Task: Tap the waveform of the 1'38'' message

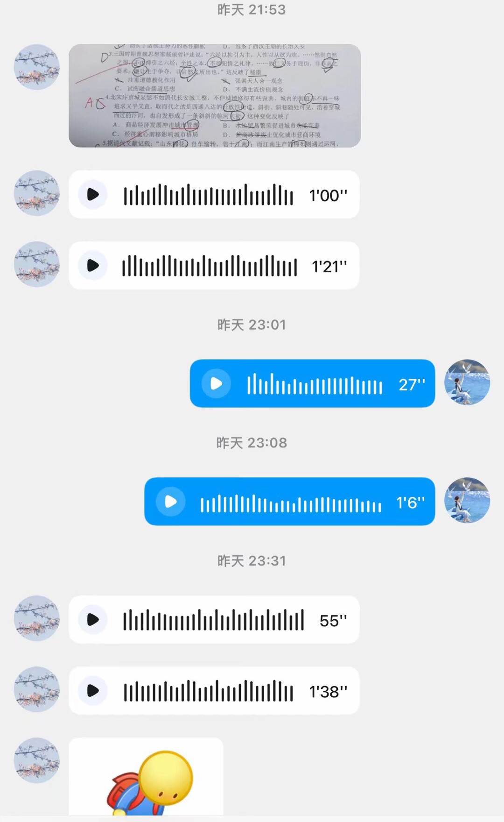Action: pos(208,691)
